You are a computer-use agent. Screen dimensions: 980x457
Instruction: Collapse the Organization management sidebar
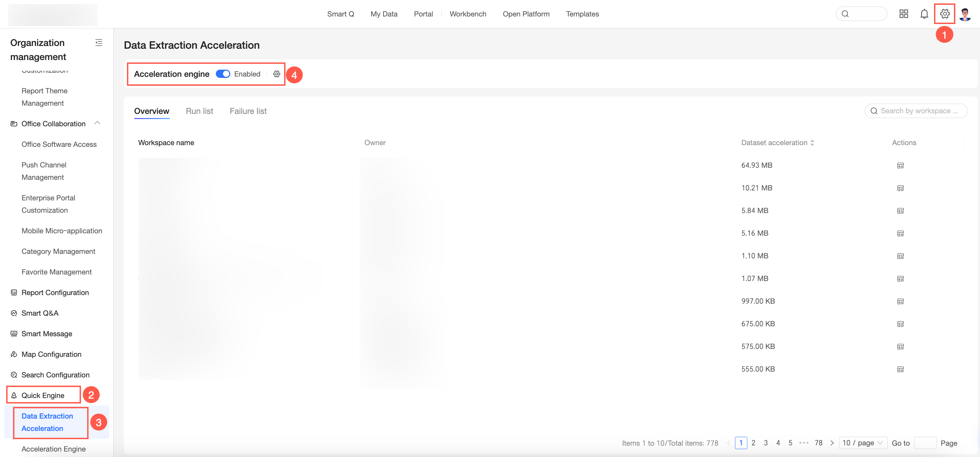click(x=99, y=43)
